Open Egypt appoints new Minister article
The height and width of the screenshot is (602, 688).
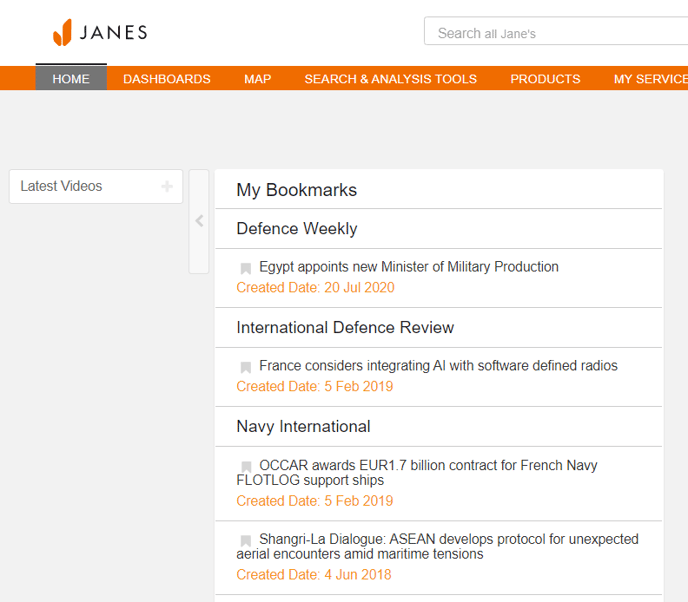point(408,267)
